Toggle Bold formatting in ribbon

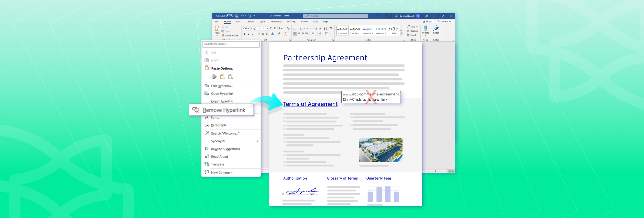245,34
